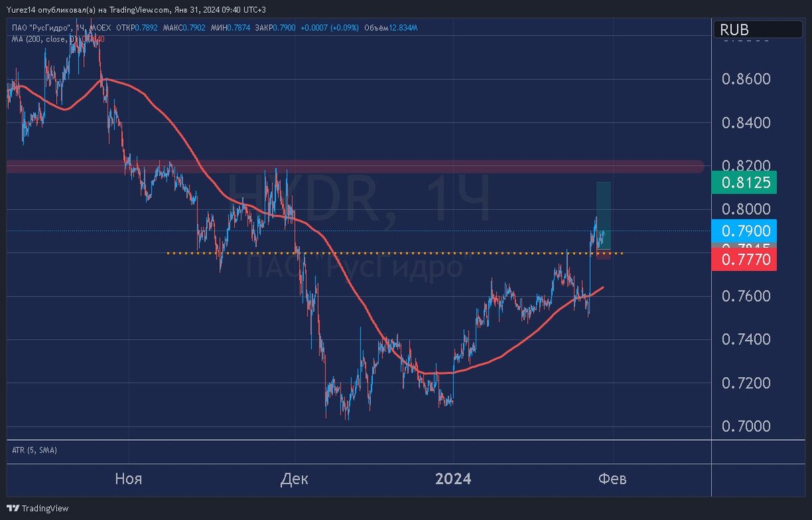Click the 0.7400 price scale label
This screenshot has width=812, height=520.
click(746, 339)
